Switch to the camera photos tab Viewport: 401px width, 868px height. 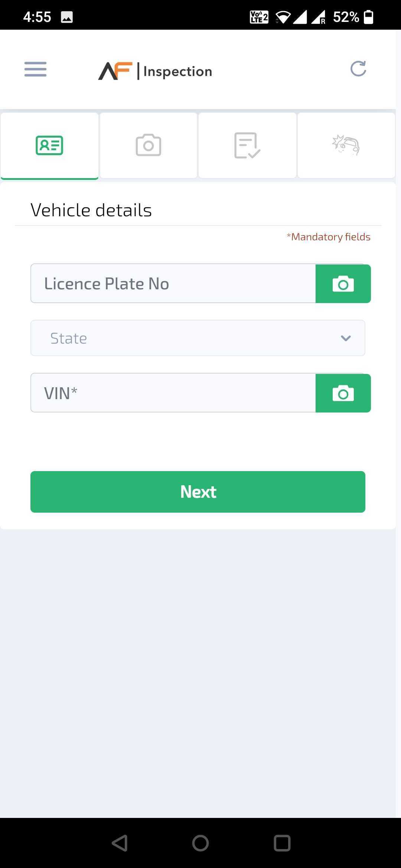click(148, 145)
